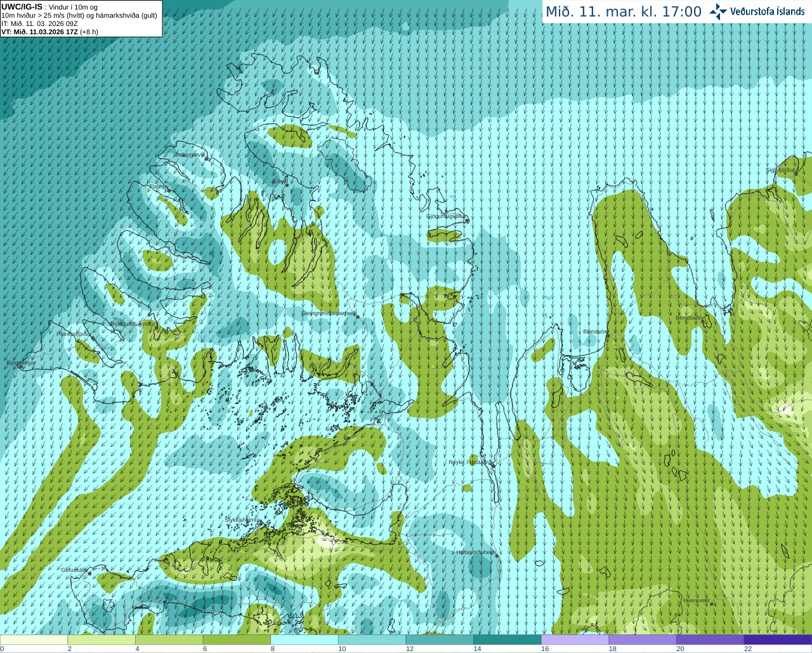Select the Gufuskálar station marker dot
Viewport: 812px width, 653px height.
click(89, 574)
